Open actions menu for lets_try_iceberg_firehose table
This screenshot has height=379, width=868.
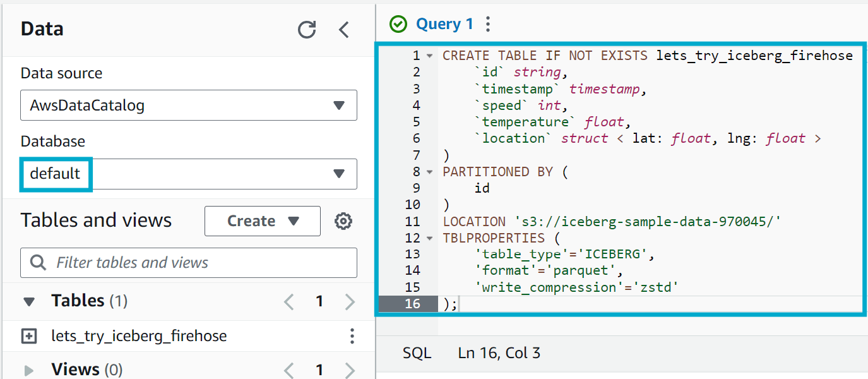point(352,336)
